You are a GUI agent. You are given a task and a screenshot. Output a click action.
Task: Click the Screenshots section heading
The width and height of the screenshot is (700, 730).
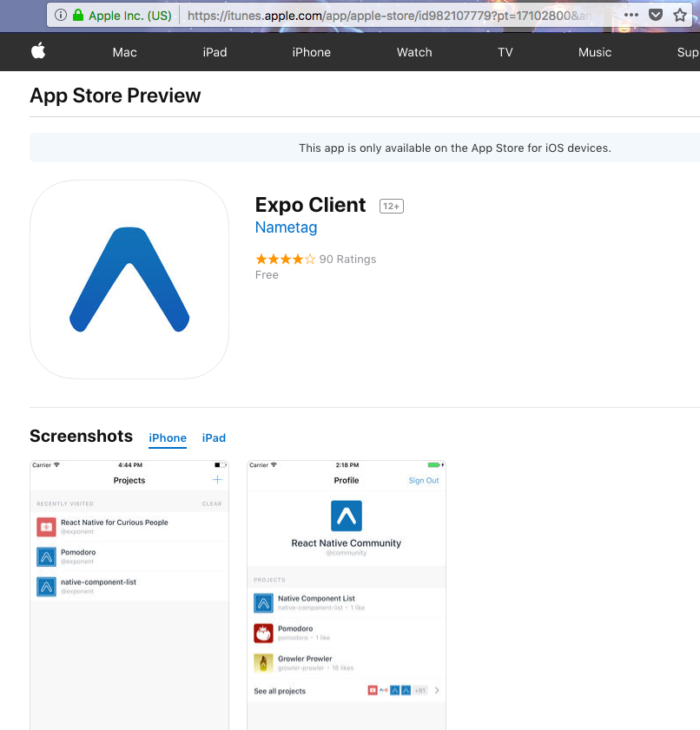pos(81,437)
